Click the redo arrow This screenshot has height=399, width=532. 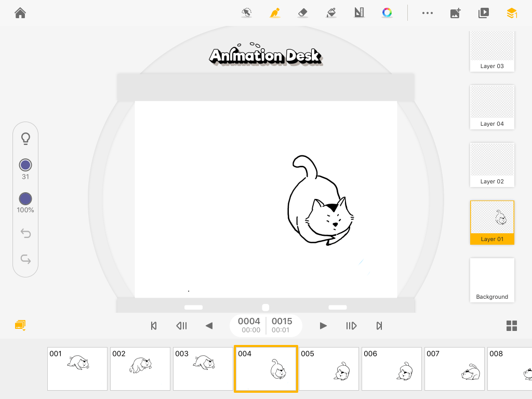point(25,259)
